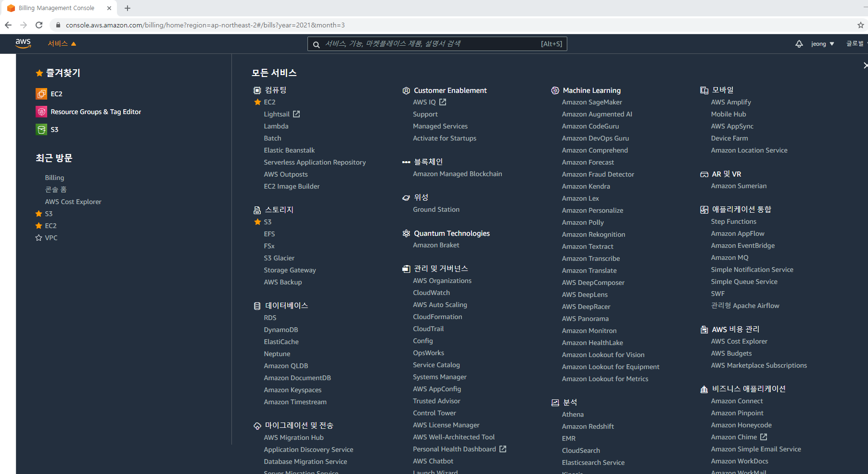Image resolution: width=868 pixels, height=474 pixels.
Task: Open CloudFormation service
Action: point(437,317)
